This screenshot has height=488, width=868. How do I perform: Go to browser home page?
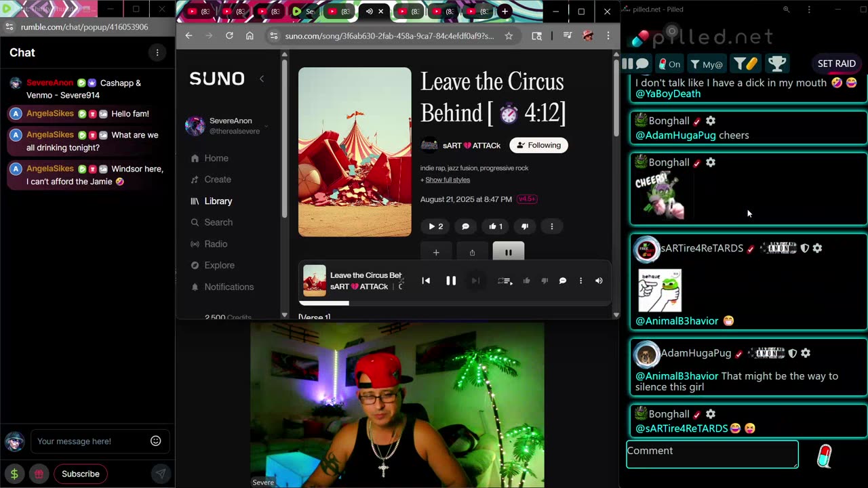pyautogui.click(x=250, y=36)
